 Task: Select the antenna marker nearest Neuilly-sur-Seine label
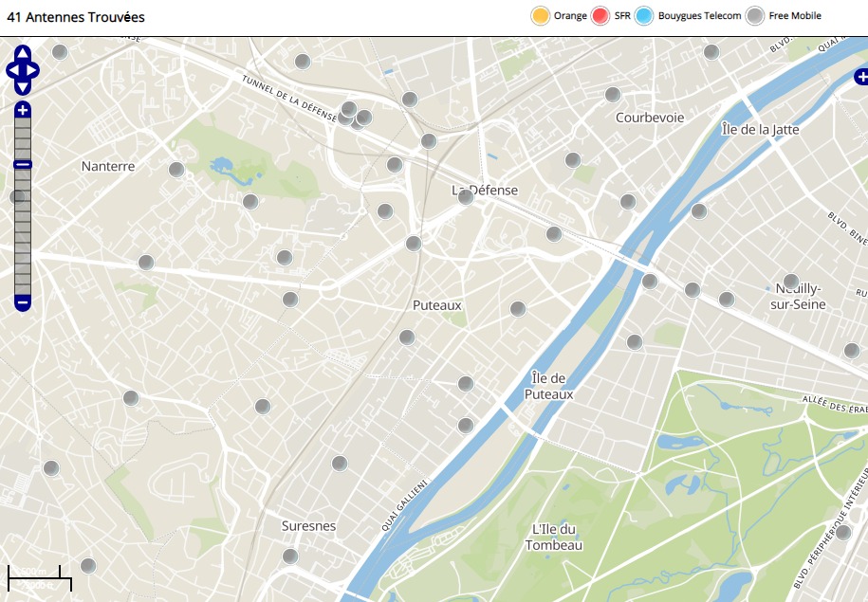click(x=791, y=281)
